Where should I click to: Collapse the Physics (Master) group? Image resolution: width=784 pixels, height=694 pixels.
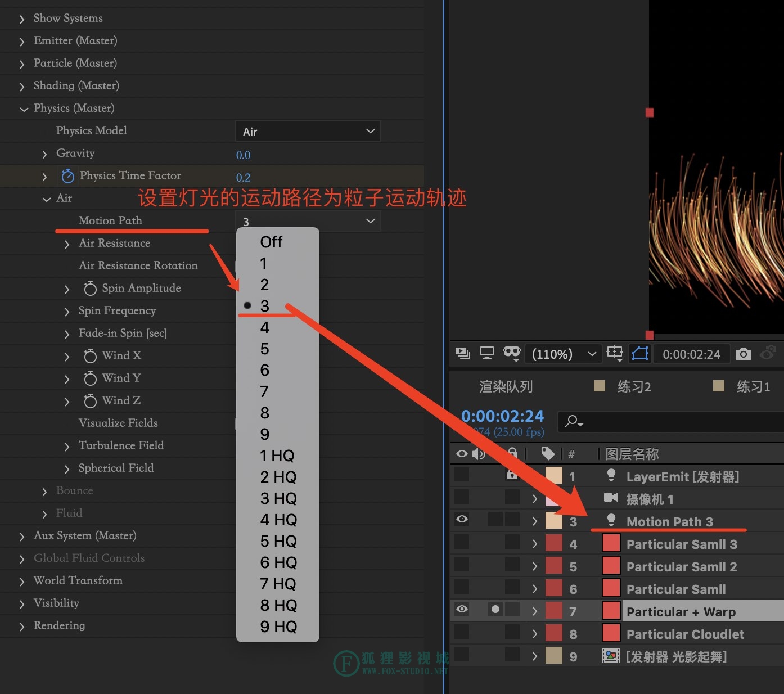coord(23,109)
